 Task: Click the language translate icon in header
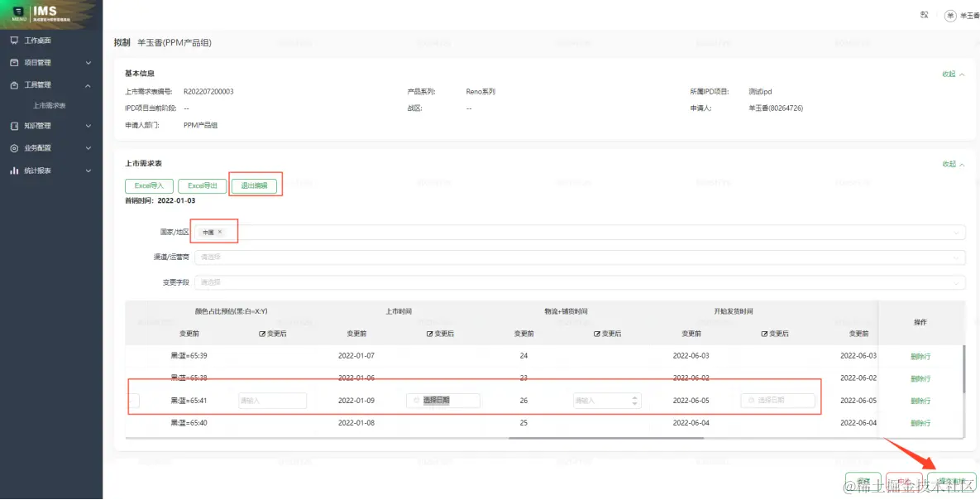[925, 15]
